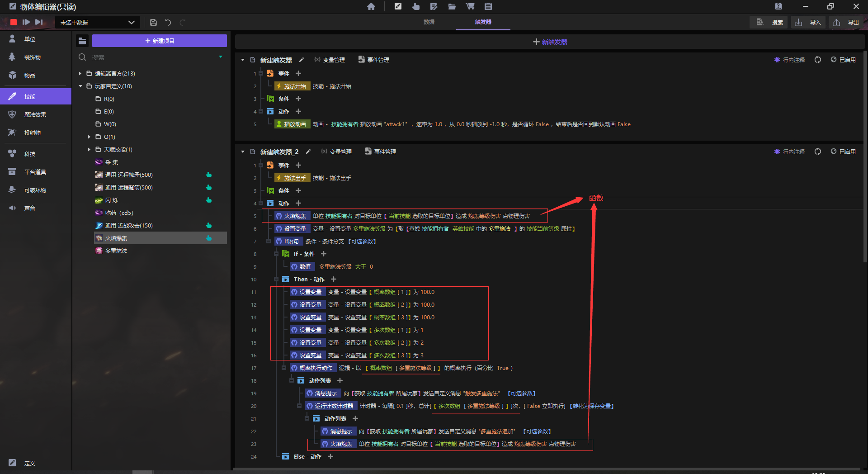868x474 pixels.
Task: Open 声音 in the left sidebar
Action: [36, 209]
